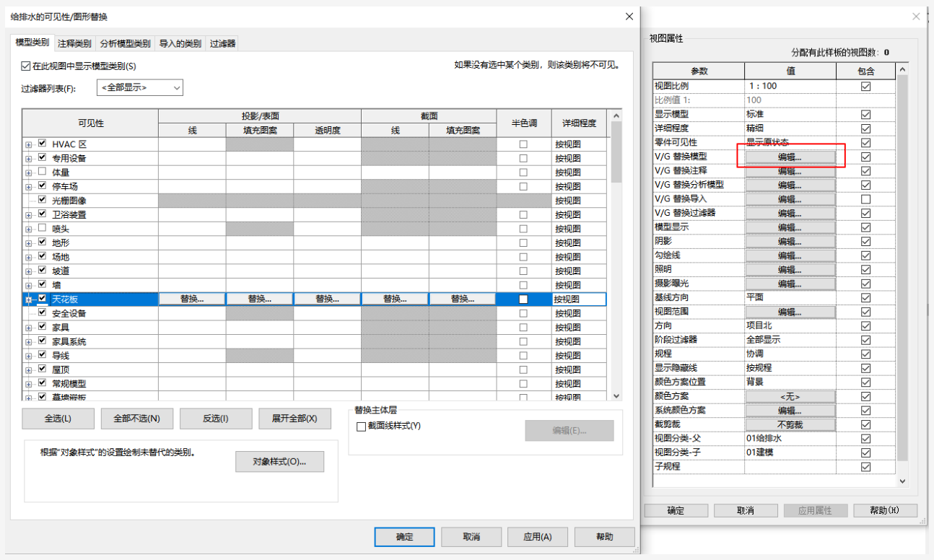The image size is (934, 560).
Task: Uncheck the 专用设备 visibility checkbox
Action: pos(42,158)
